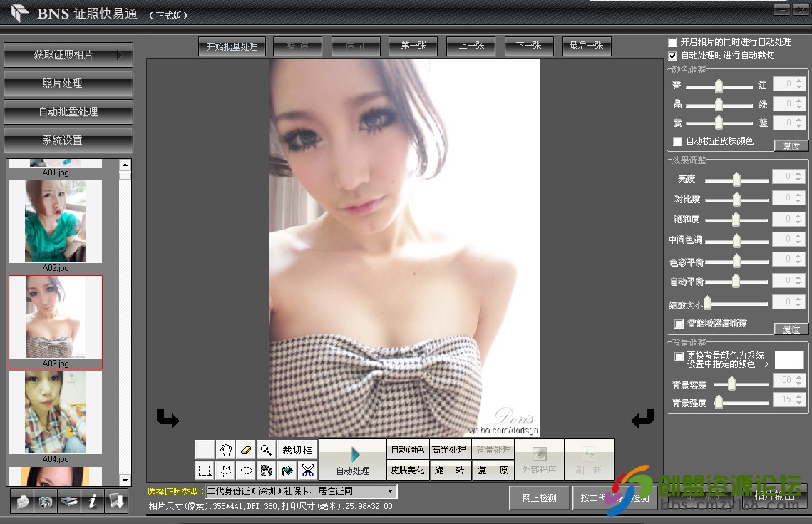This screenshot has width=812, height=524.
Task: Go to 下一张 next photo
Action: point(529,46)
